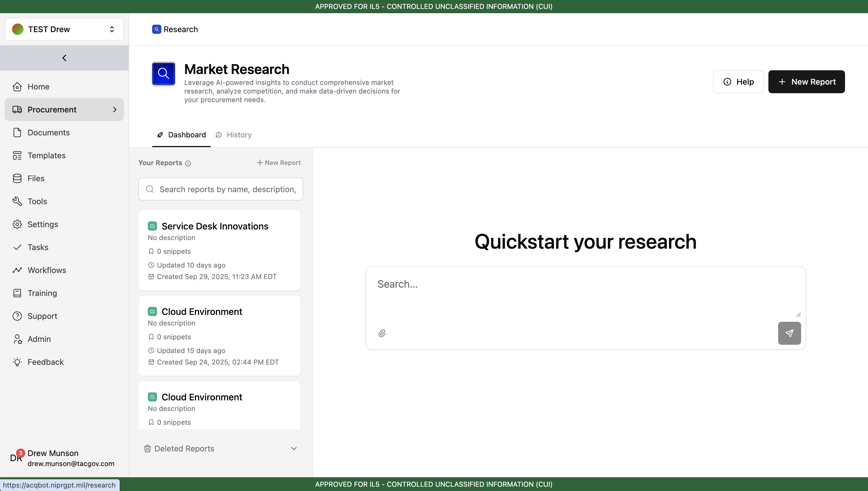Open the Service Desk Innovations report
868x491 pixels.
215,226
